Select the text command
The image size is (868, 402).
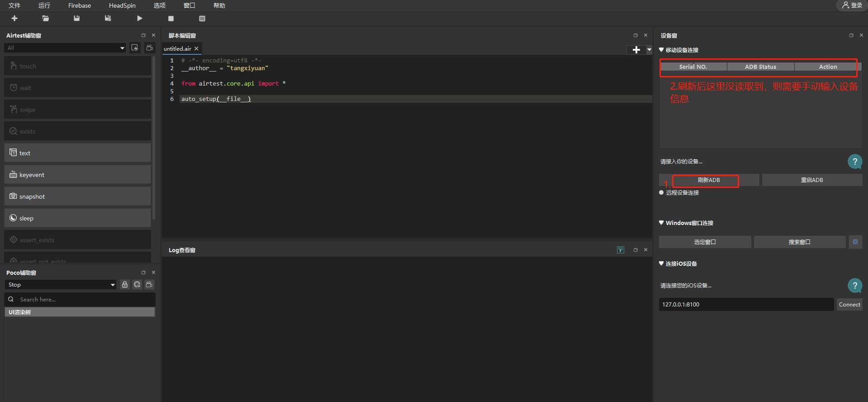(x=78, y=153)
